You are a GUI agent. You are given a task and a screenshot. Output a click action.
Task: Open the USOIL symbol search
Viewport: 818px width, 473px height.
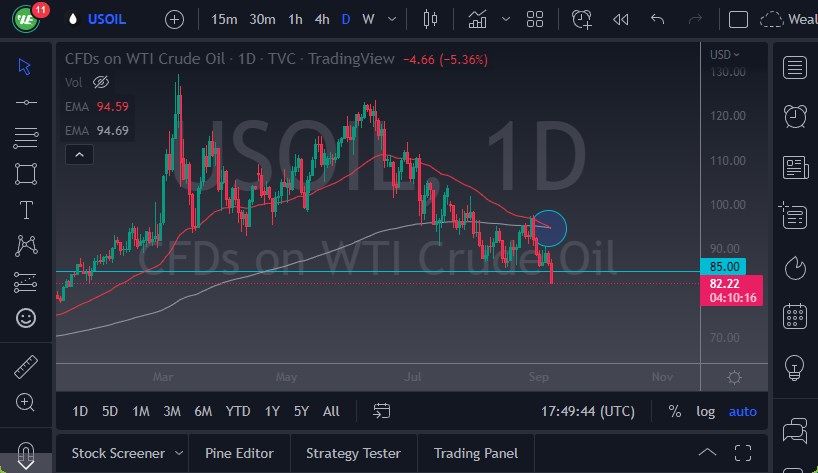point(106,19)
